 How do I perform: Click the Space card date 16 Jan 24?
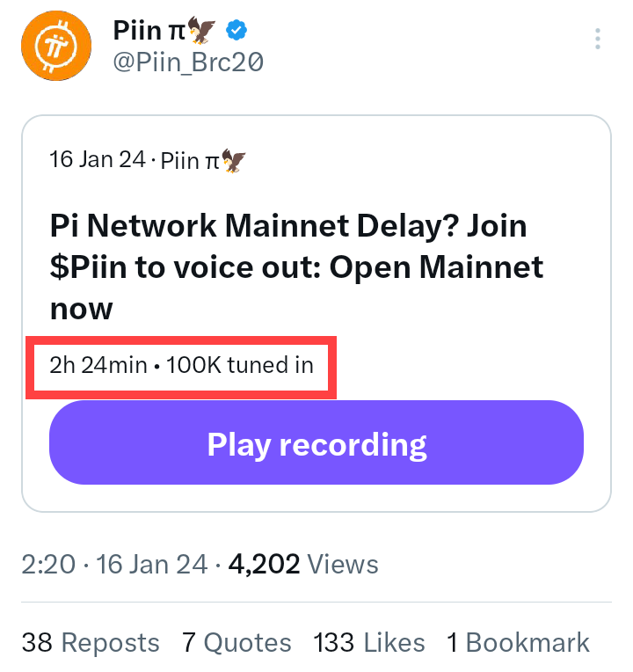click(98, 160)
